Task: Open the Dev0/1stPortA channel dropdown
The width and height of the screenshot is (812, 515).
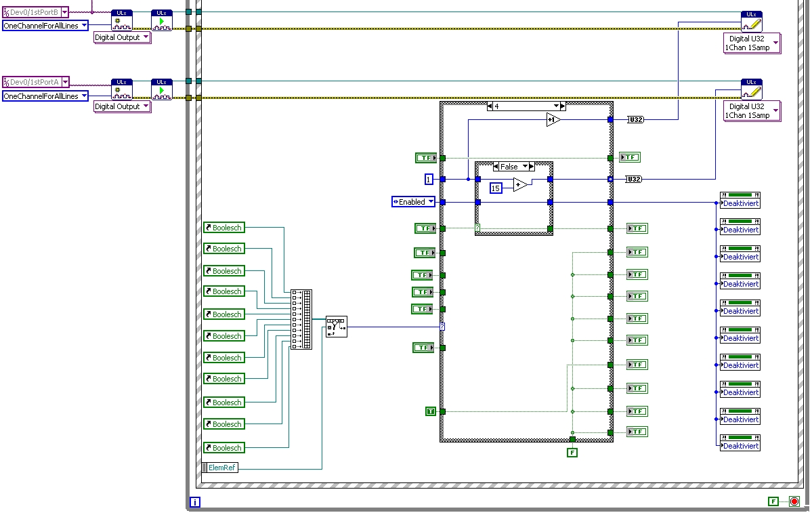Action: 66,82
